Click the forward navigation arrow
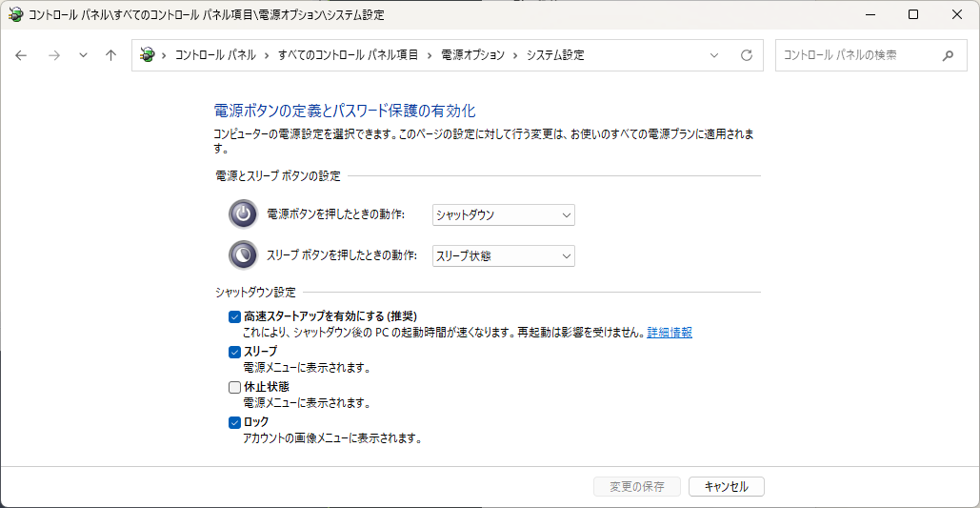This screenshot has width=980, height=508. click(x=54, y=55)
